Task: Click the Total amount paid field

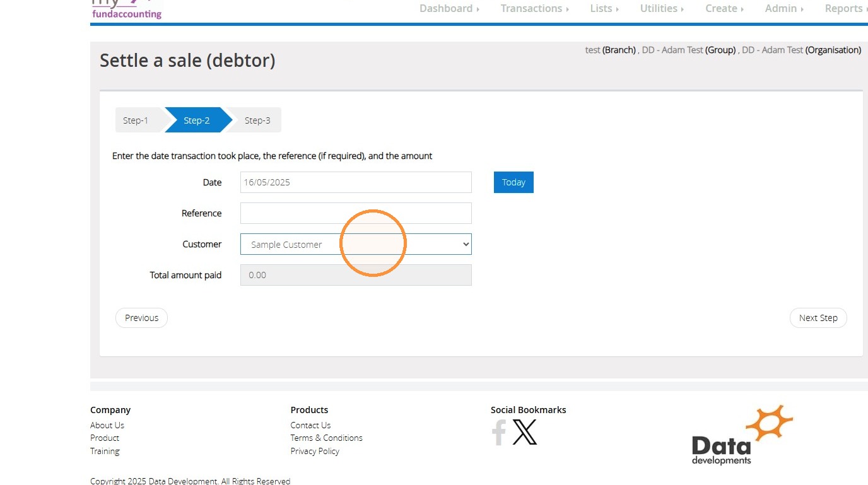Action: pyautogui.click(x=356, y=275)
